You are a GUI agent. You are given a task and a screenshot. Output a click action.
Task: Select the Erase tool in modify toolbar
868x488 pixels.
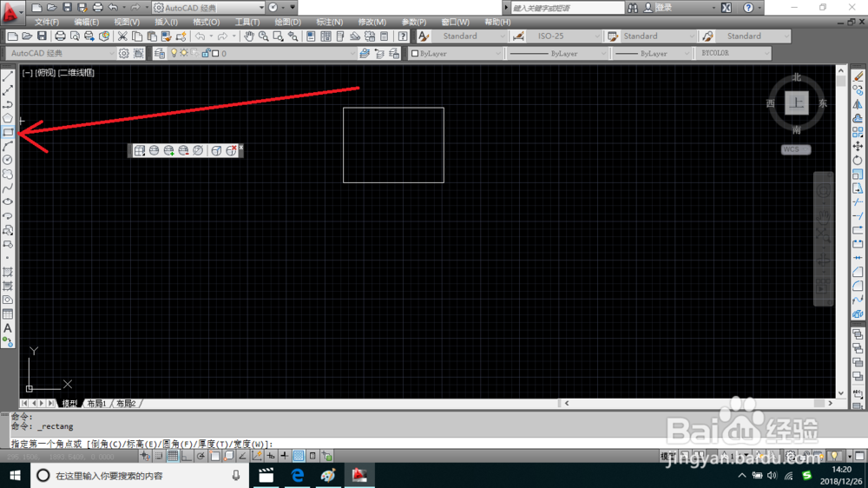click(x=858, y=76)
